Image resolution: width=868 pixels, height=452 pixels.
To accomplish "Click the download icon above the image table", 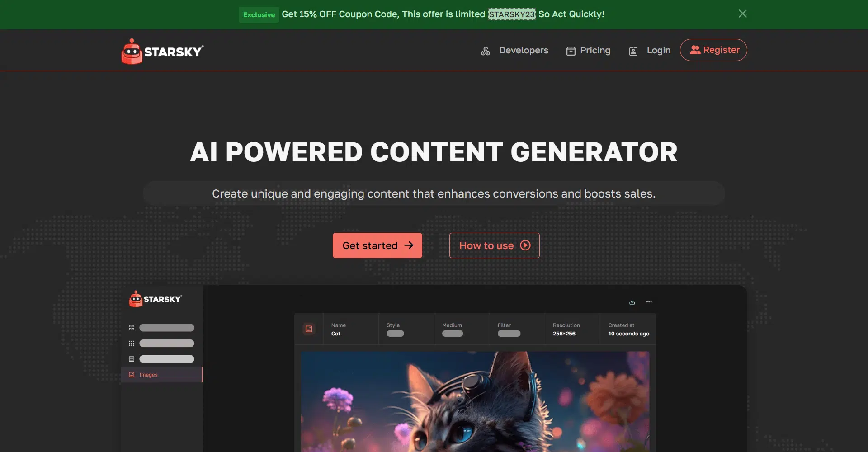I will click(x=632, y=302).
